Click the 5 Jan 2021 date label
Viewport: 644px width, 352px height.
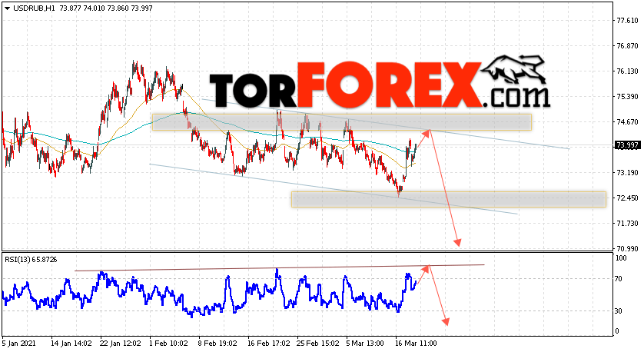19,343
